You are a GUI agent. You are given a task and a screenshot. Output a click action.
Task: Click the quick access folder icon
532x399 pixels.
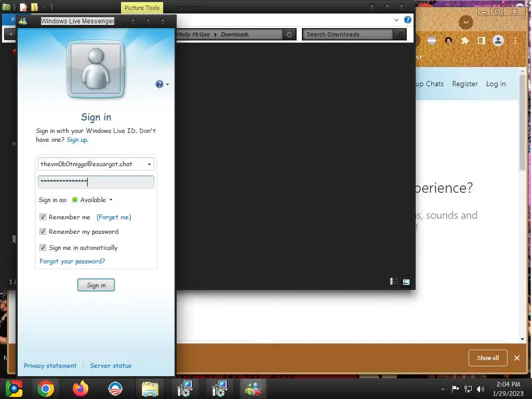tap(34, 7)
